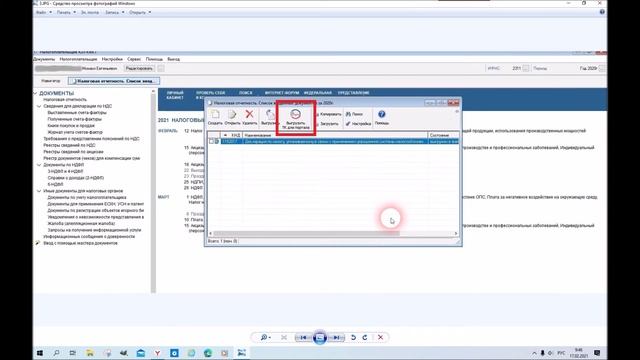The image size is (640, 360).
Task: Click the ИНТЕРНЕТ-ФОРУМ banner link
Action: pos(282,93)
